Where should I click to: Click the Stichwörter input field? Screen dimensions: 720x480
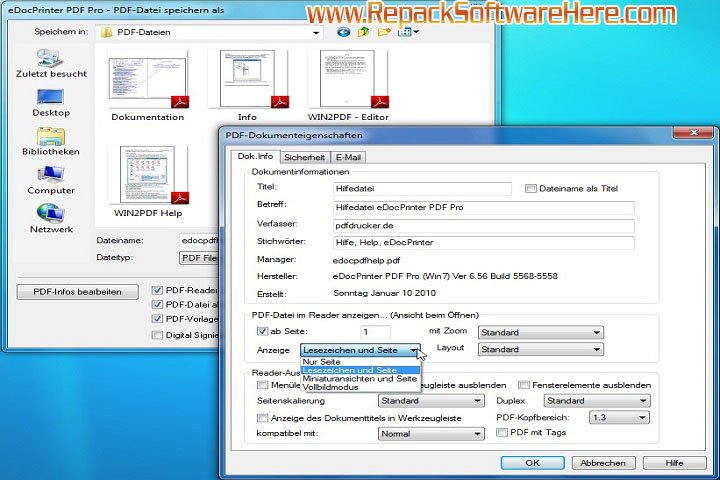pos(483,243)
